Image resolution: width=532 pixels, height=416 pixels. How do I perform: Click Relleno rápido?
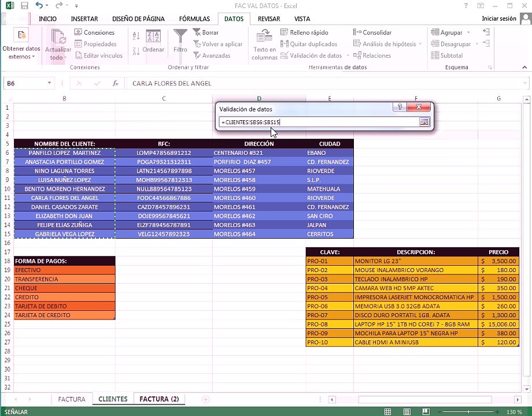(304, 32)
